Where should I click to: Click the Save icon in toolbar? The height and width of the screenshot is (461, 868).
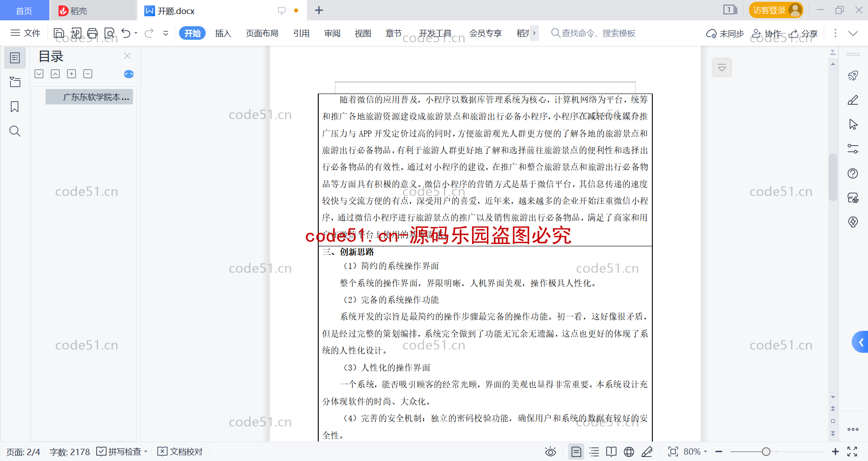coord(59,33)
